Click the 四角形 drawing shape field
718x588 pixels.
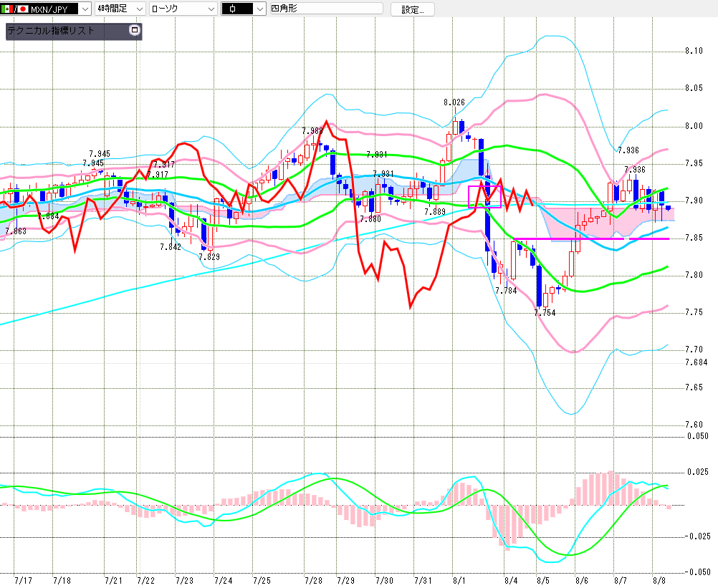[x=327, y=9]
